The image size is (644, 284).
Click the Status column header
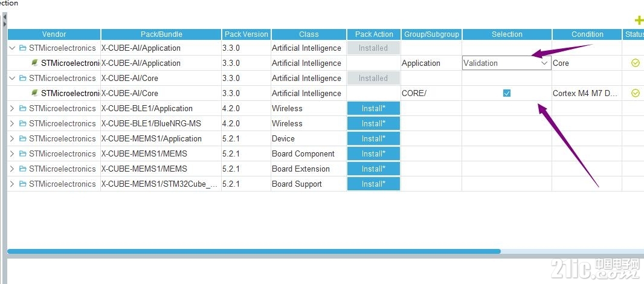(x=634, y=34)
